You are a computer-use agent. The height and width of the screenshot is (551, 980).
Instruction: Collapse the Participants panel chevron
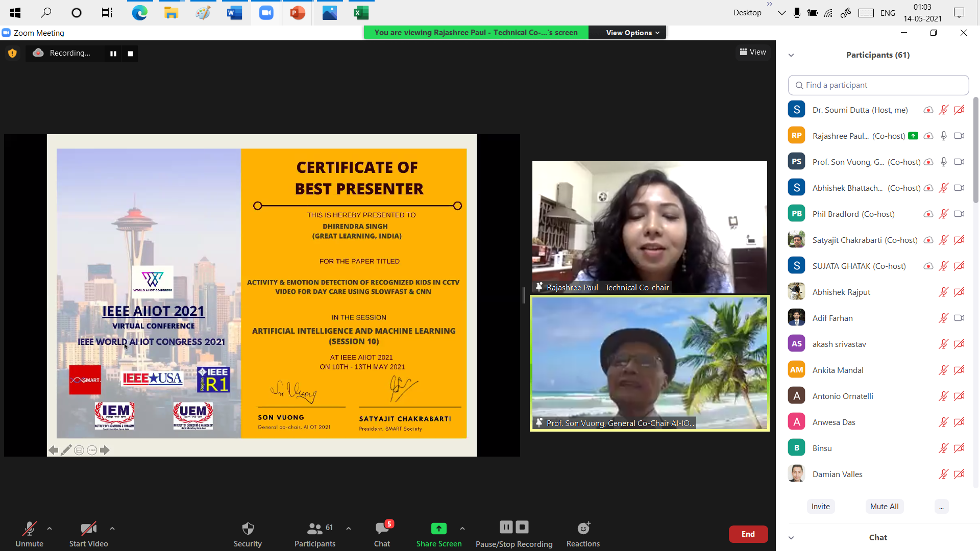click(x=791, y=55)
